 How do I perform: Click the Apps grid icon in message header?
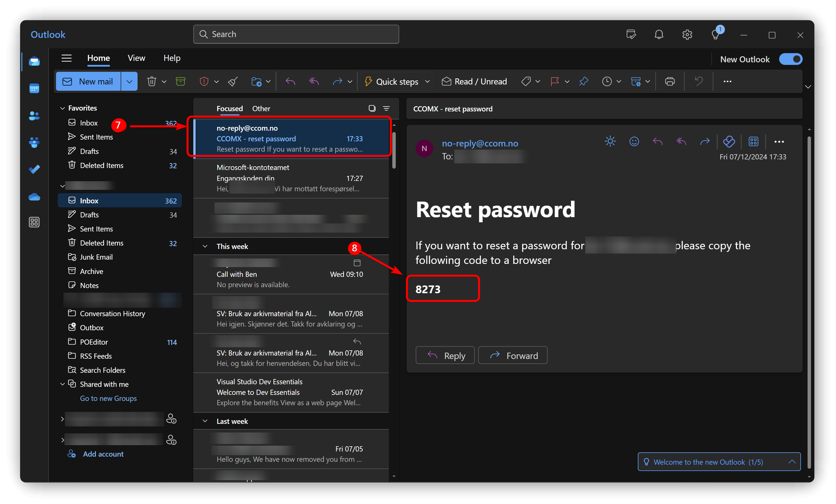(x=753, y=141)
